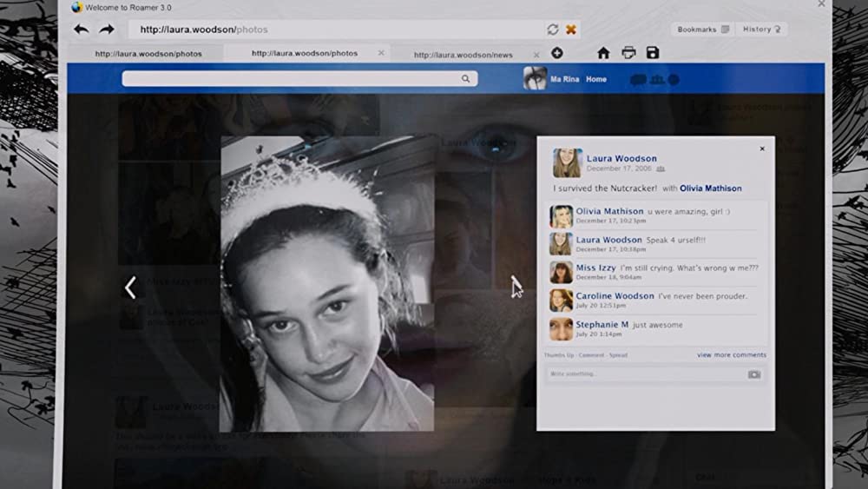868x489 pixels.
Task: Save the page with the floppy disk icon
Action: (653, 53)
